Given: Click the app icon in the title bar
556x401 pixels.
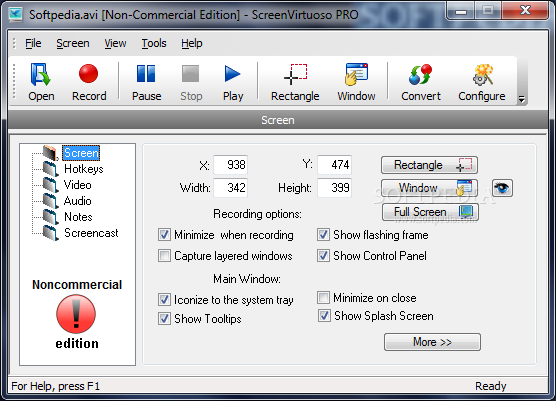Looking at the screenshot, I should 16,15.
